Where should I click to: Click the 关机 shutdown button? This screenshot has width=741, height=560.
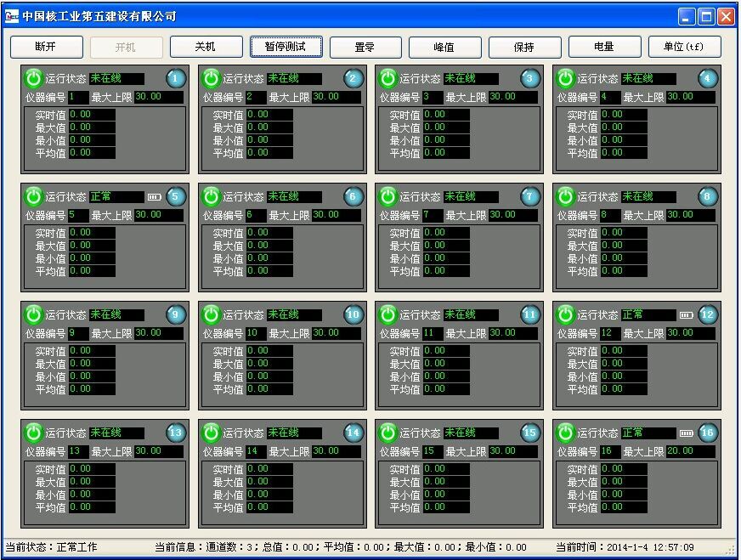point(206,47)
